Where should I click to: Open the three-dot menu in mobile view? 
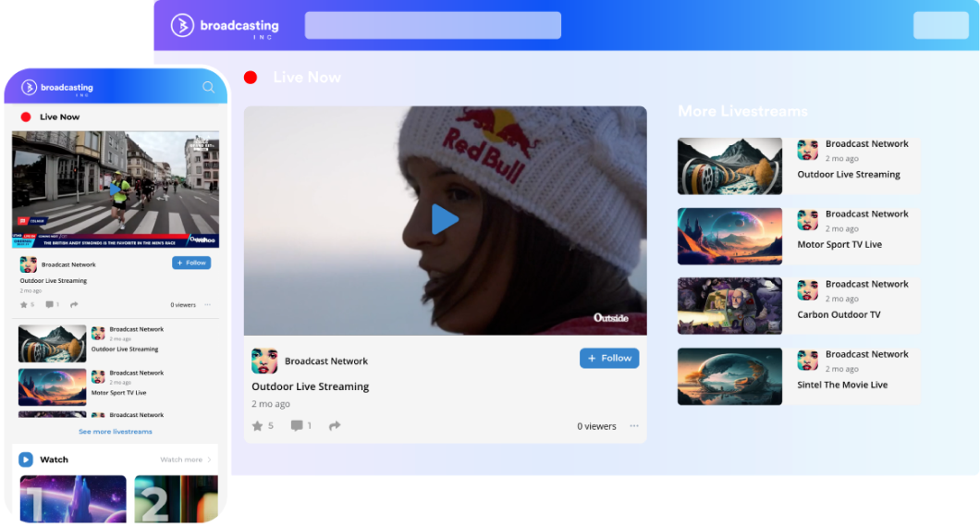click(x=207, y=304)
